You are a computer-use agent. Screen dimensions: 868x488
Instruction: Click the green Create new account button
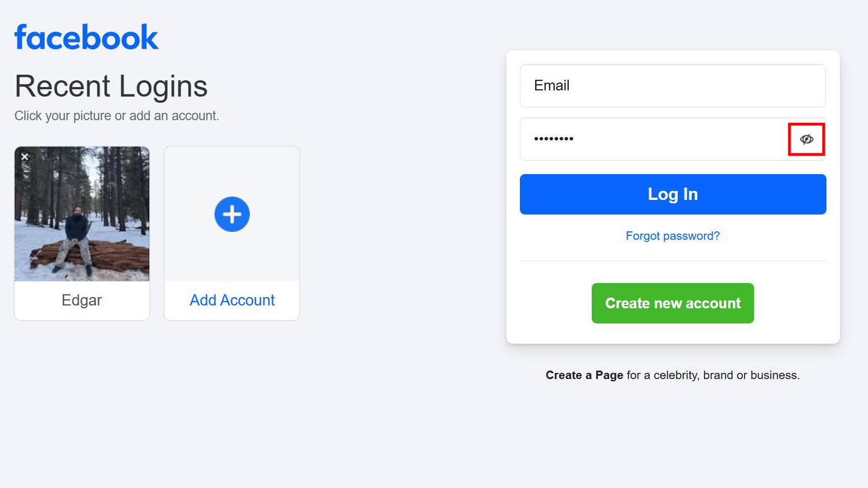(x=673, y=303)
